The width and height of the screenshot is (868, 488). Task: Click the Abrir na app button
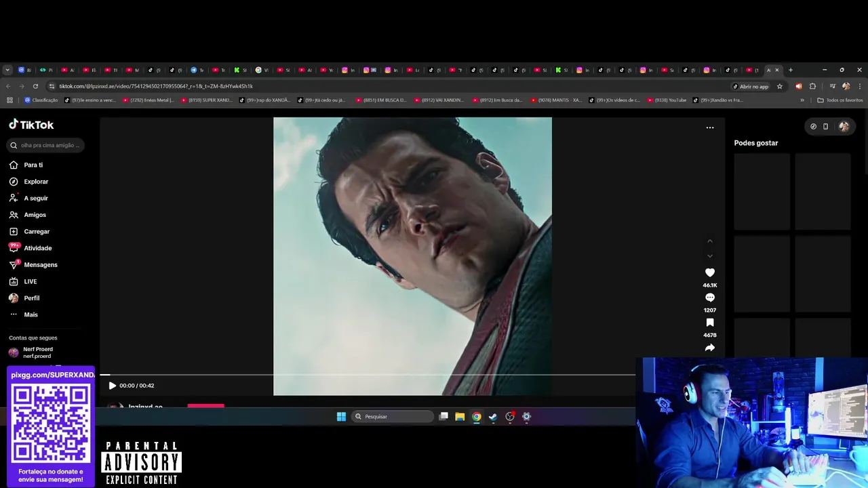(751, 86)
